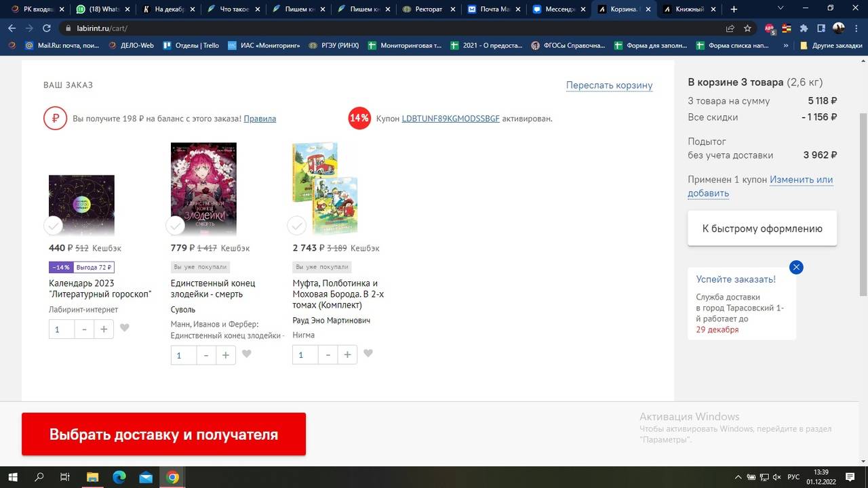Expand the Другие закладки bookmarks folder
868x488 pixels.
pos(831,45)
